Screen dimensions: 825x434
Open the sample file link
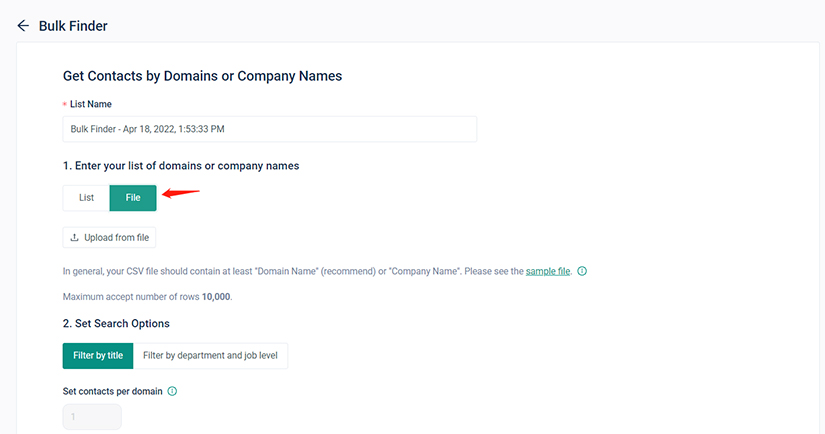click(x=548, y=271)
